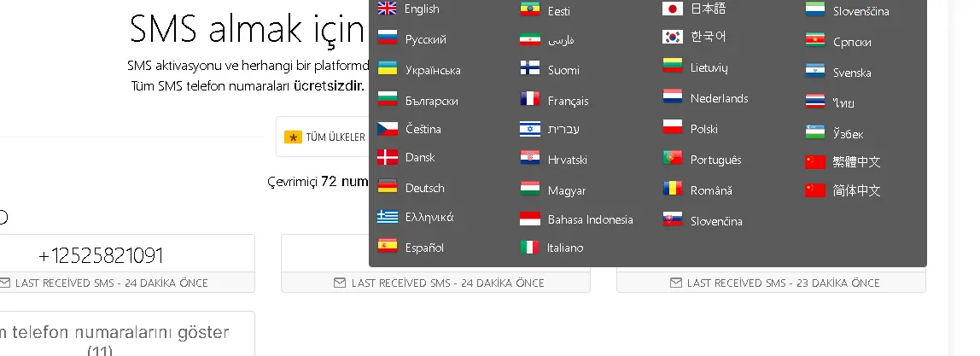The width and height of the screenshot is (980, 356).
Task: Click the Russian flag icon
Action: (388, 38)
